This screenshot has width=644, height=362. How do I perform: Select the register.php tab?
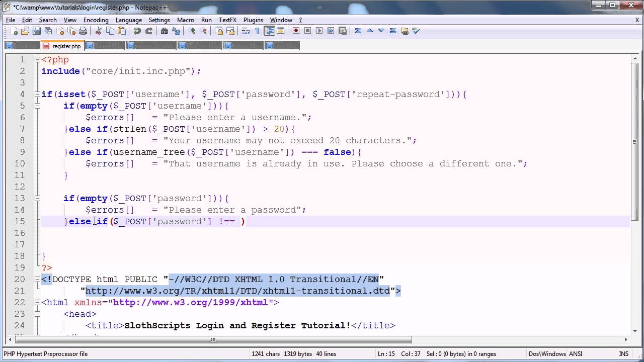pos(62,46)
